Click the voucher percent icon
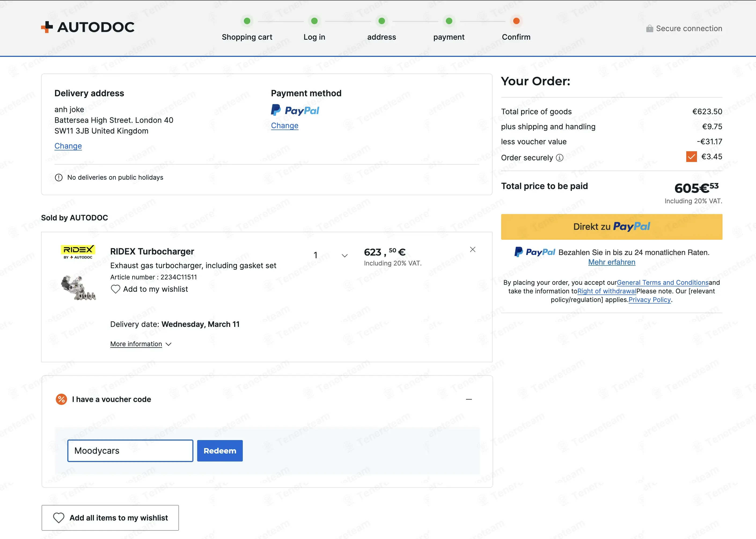This screenshot has height=539, width=756. [61, 399]
